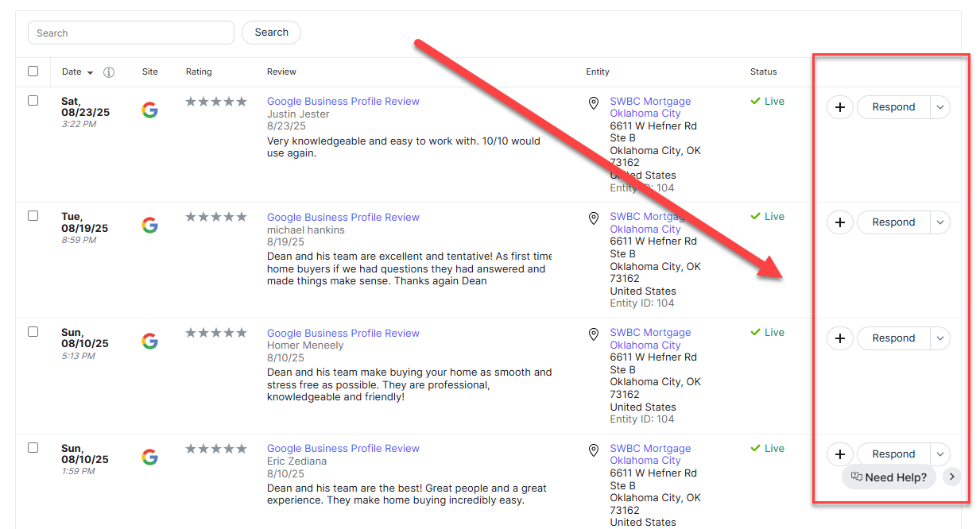This screenshot has width=980, height=529.
Task: Click five-star rating in michael hankins row
Action: 216,217
